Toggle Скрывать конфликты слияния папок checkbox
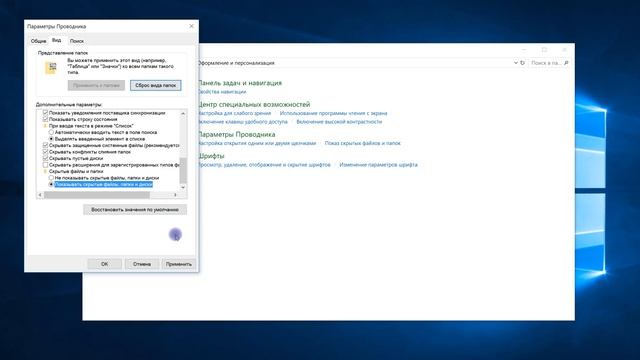The image size is (640, 360). click(x=45, y=152)
